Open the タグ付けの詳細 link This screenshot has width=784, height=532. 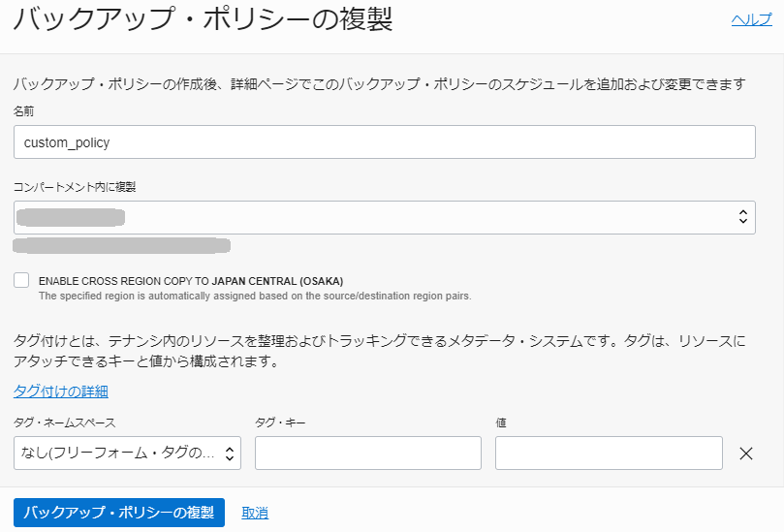(x=60, y=391)
